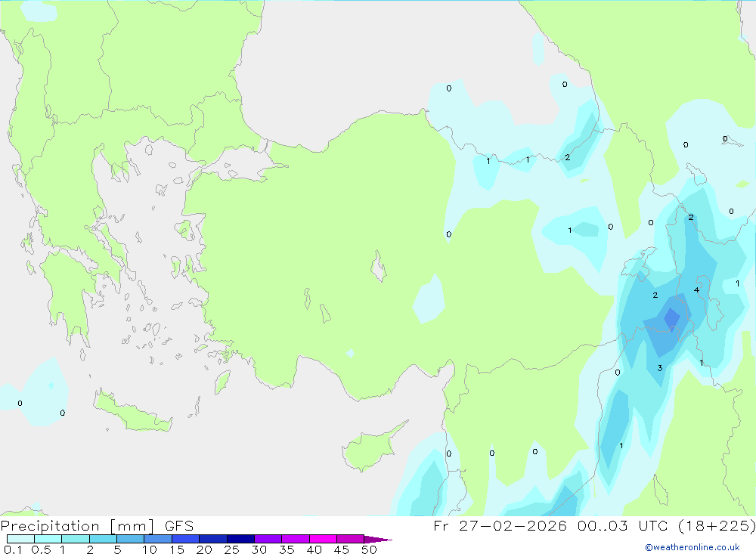
Task: Click the dark blue swatch between 20 and 25
Action: (x=213, y=539)
